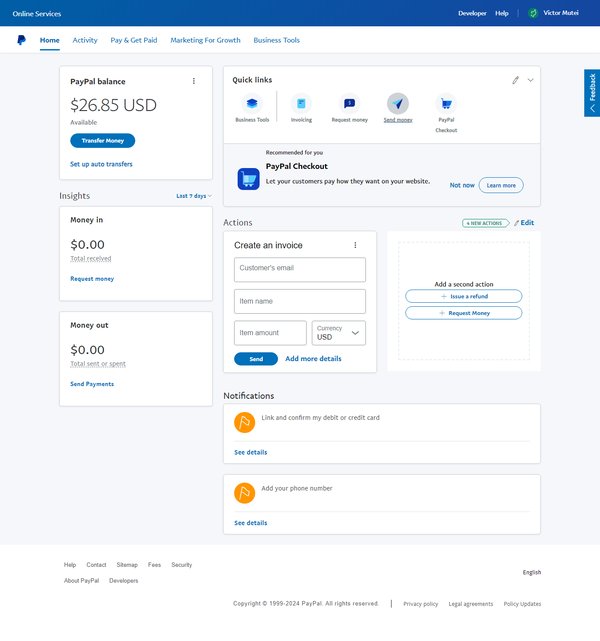
Task: Click the Developers footer link
Action: pos(123,580)
